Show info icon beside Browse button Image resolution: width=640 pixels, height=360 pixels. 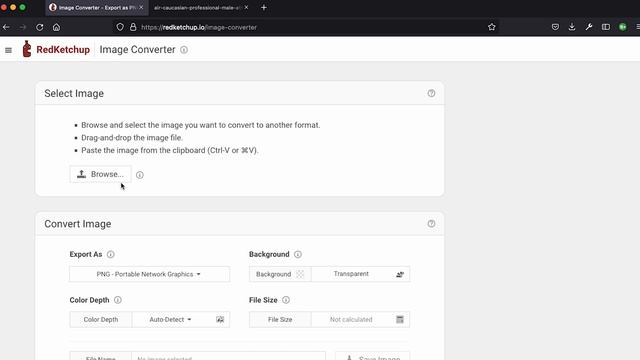pyautogui.click(x=140, y=175)
